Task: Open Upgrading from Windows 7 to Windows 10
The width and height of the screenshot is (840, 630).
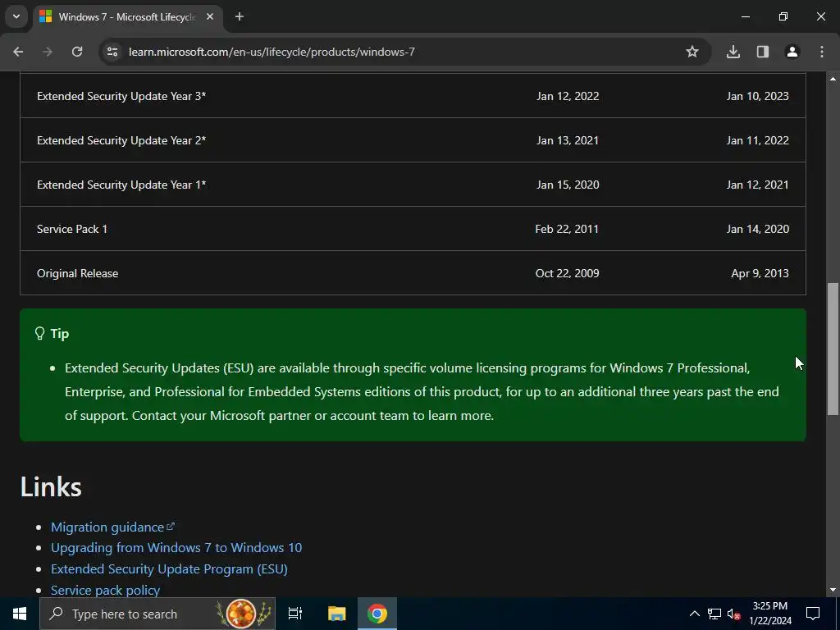Action: (176, 547)
